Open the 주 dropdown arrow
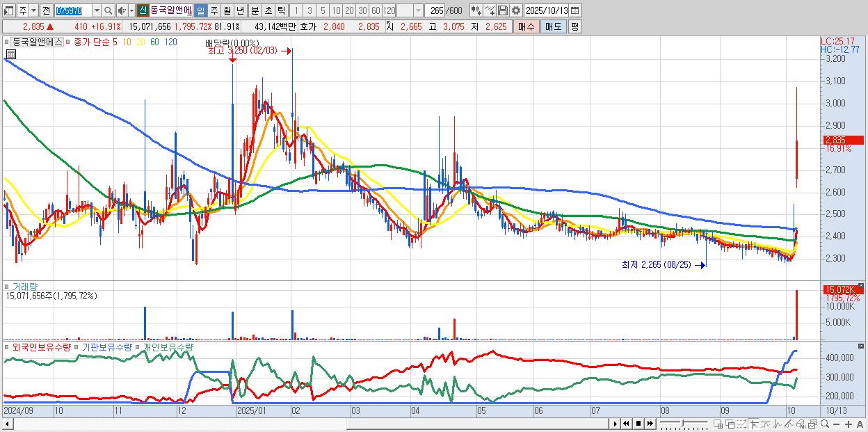868x432 pixels. click(x=34, y=10)
